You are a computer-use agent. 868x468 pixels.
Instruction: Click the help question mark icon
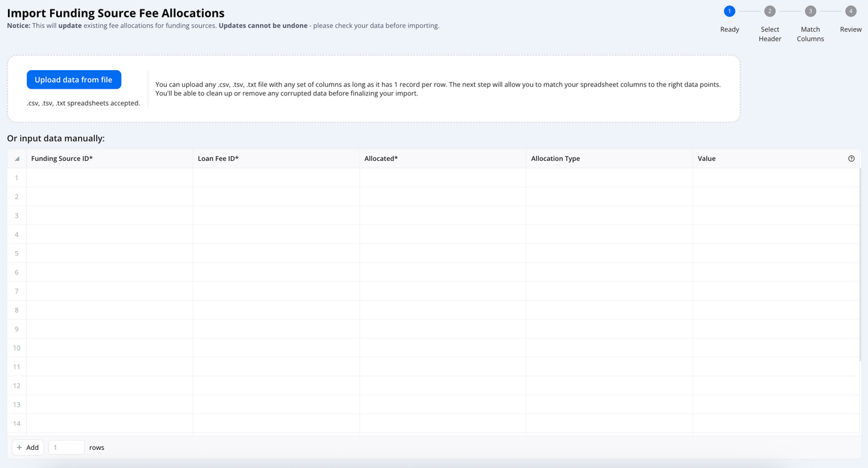(851, 159)
